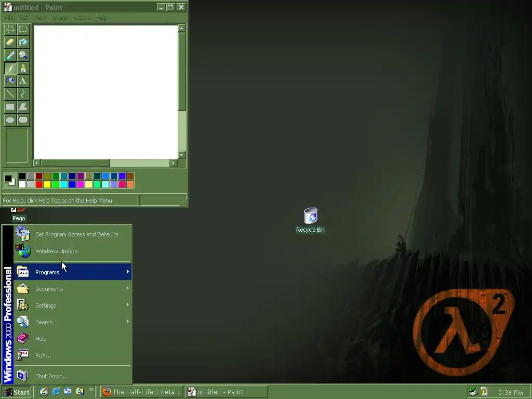The height and width of the screenshot is (399, 532).
Task: Click the Show Desktop quick launch icon
Action: point(44,391)
